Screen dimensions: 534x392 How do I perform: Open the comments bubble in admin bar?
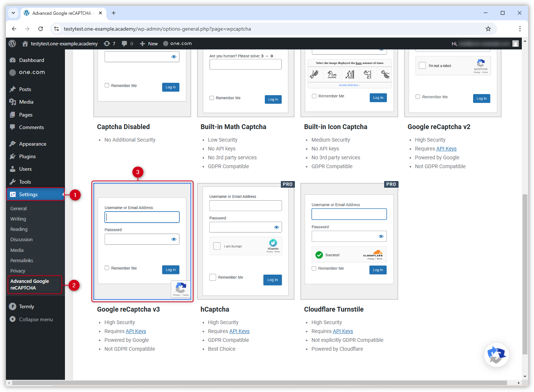click(127, 44)
